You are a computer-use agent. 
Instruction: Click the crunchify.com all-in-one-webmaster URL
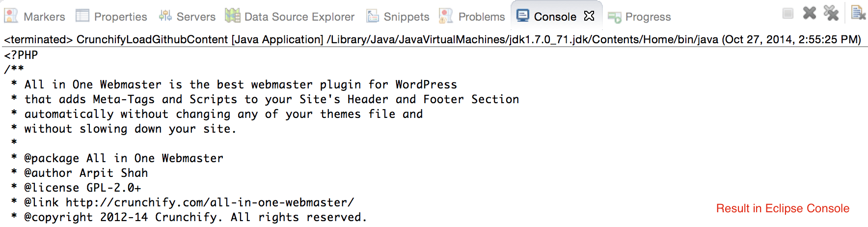coord(210,202)
